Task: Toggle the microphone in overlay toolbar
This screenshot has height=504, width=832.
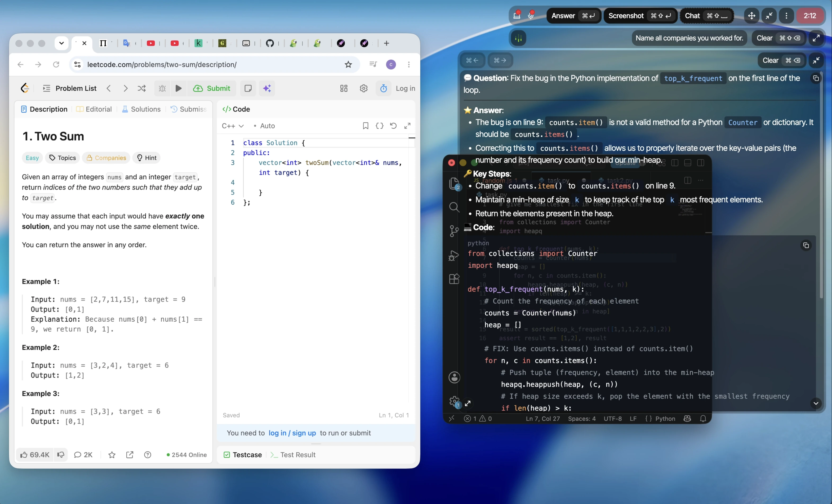Action: 531,15
